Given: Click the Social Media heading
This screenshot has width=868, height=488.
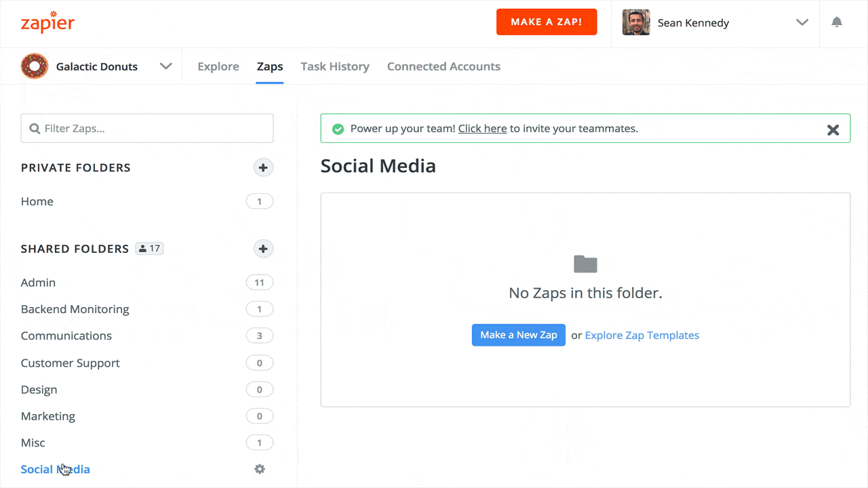Looking at the screenshot, I should [378, 166].
